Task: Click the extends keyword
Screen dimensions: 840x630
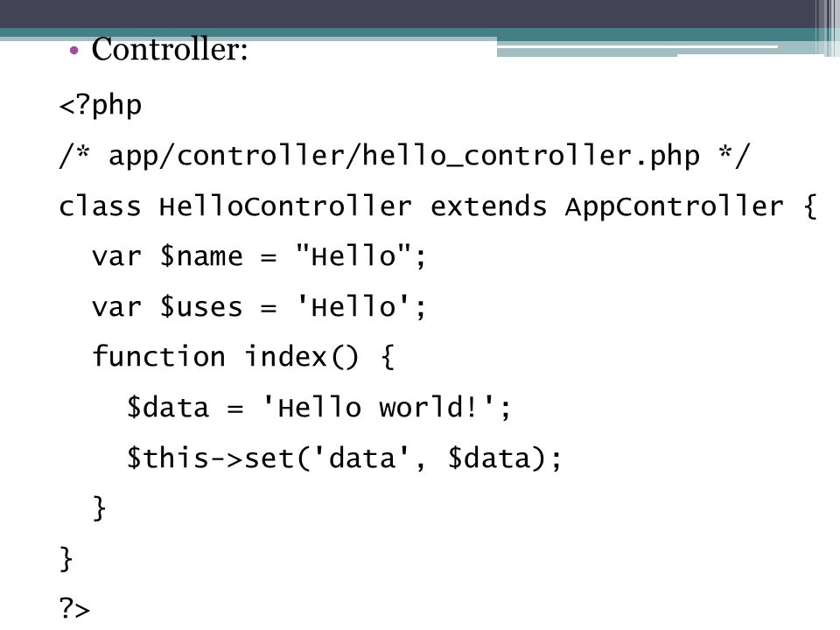Action: pos(488,206)
